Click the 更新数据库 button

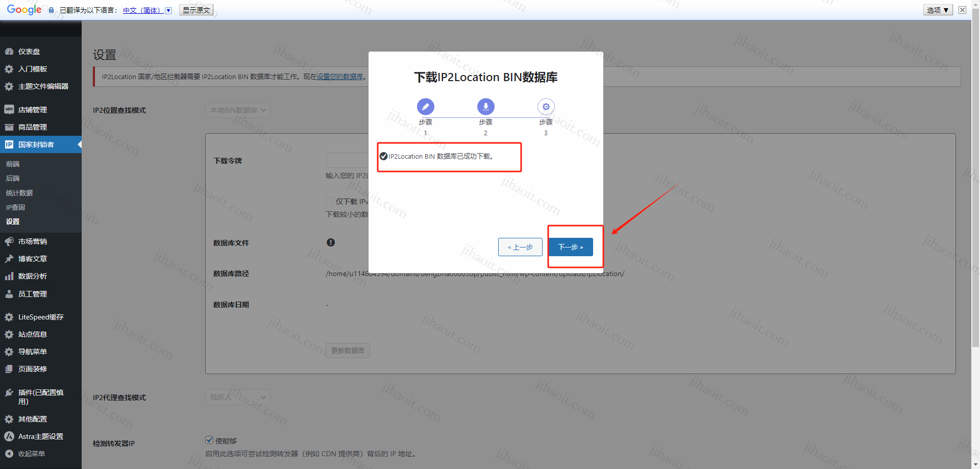[x=348, y=351]
